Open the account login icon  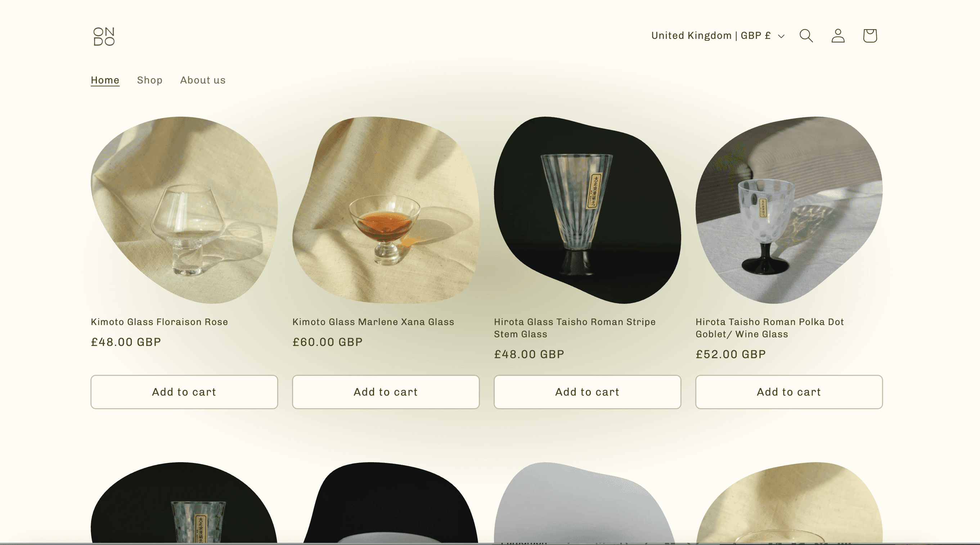[838, 36]
